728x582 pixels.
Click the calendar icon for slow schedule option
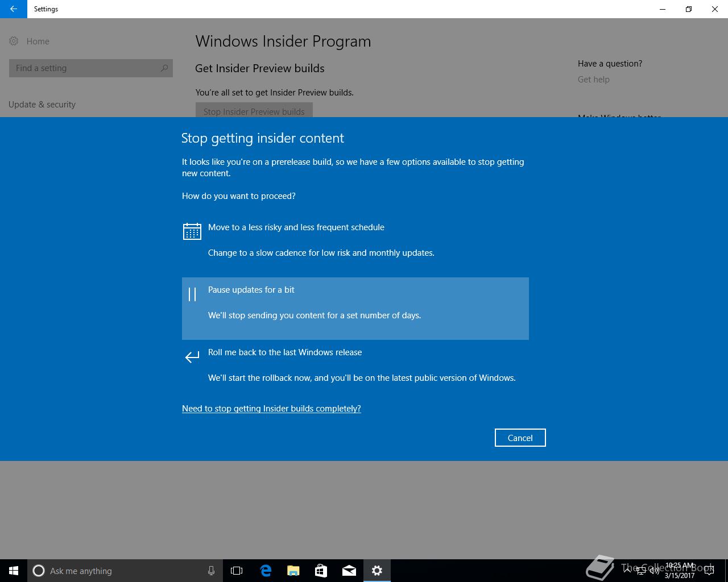pyautogui.click(x=192, y=231)
